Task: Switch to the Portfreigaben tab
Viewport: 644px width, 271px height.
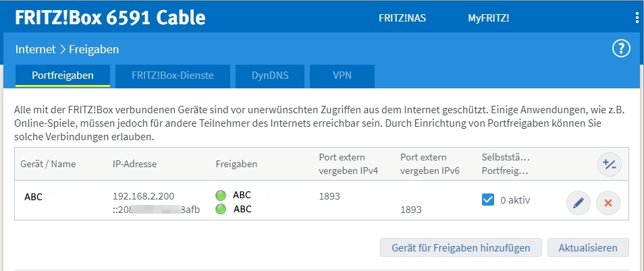Action: [x=63, y=76]
